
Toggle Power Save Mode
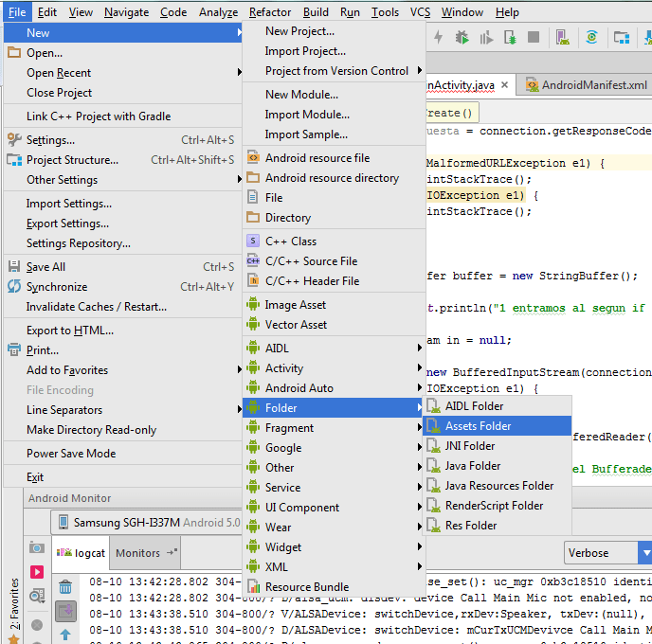122,453
